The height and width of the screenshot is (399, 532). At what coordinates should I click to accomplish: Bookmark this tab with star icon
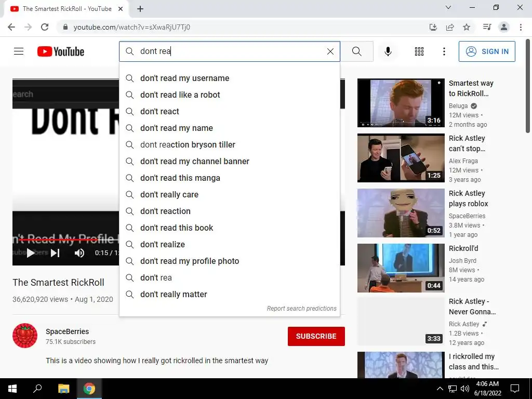(x=467, y=27)
